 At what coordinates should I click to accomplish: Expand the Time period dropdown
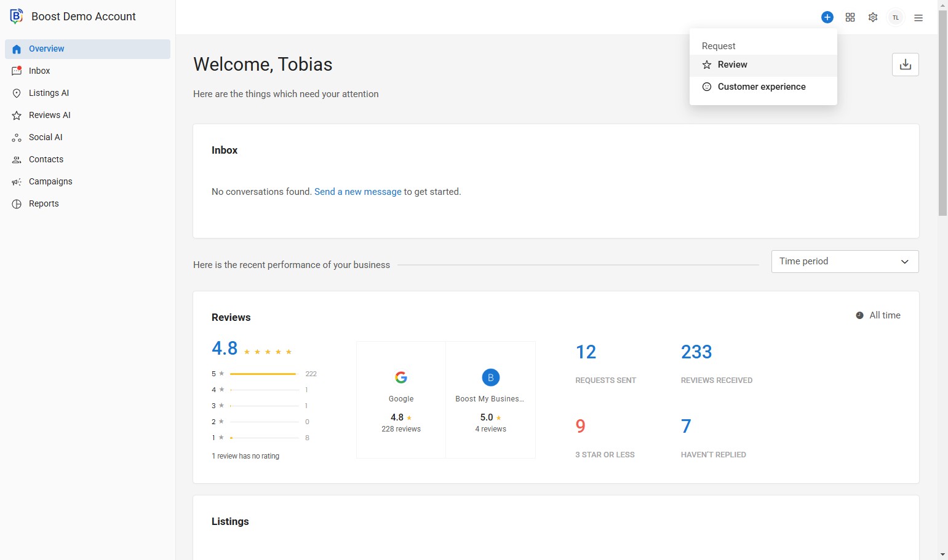tap(844, 261)
